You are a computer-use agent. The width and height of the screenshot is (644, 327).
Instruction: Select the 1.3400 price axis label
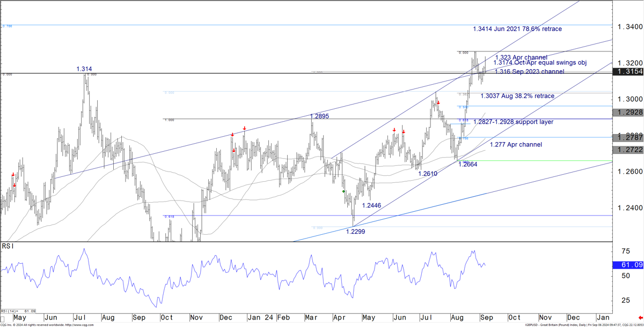(x=630, y=27)
